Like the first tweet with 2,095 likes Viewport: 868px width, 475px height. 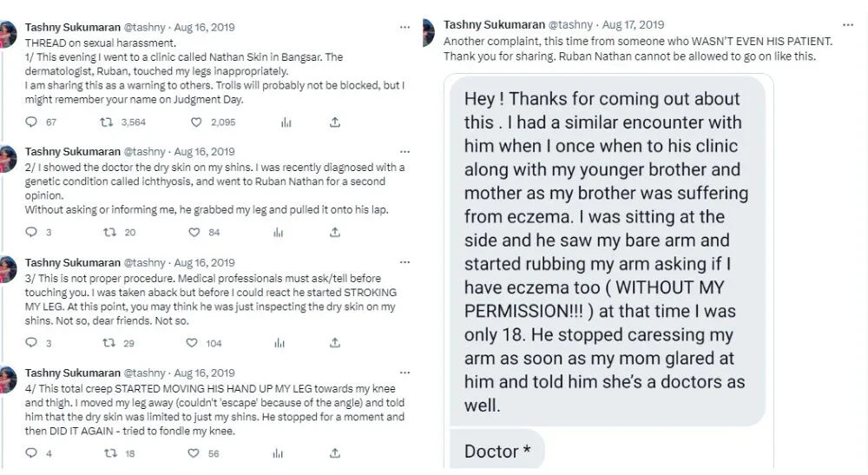[x=196, y=122]
